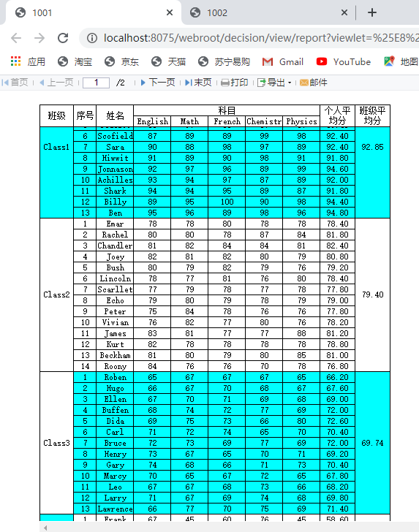The height and width of the screenshot is (532, 419).
Task: Reload the page with refresh icon
Action: tap(63, 38)
